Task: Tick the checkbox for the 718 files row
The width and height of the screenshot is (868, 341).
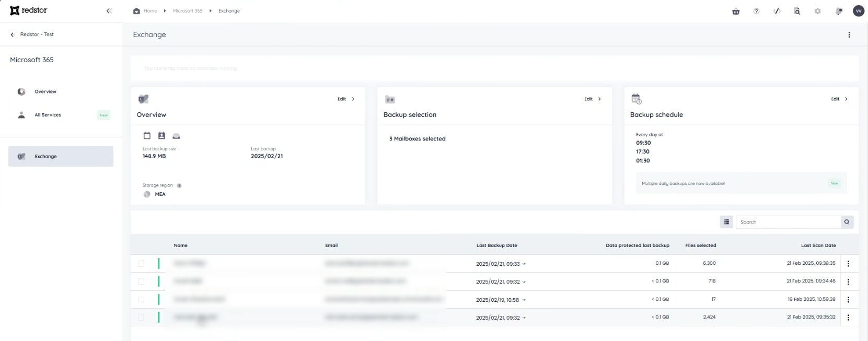Action: [141, 281]
